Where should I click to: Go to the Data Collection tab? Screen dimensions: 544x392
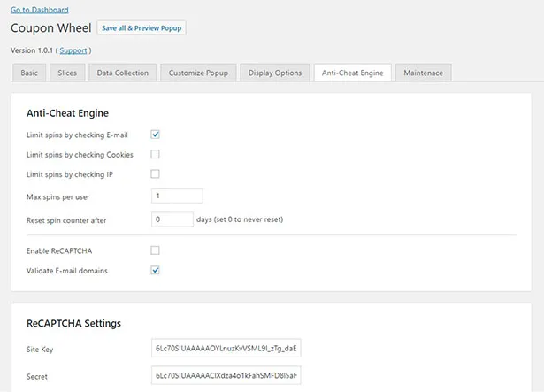[123, 73]
